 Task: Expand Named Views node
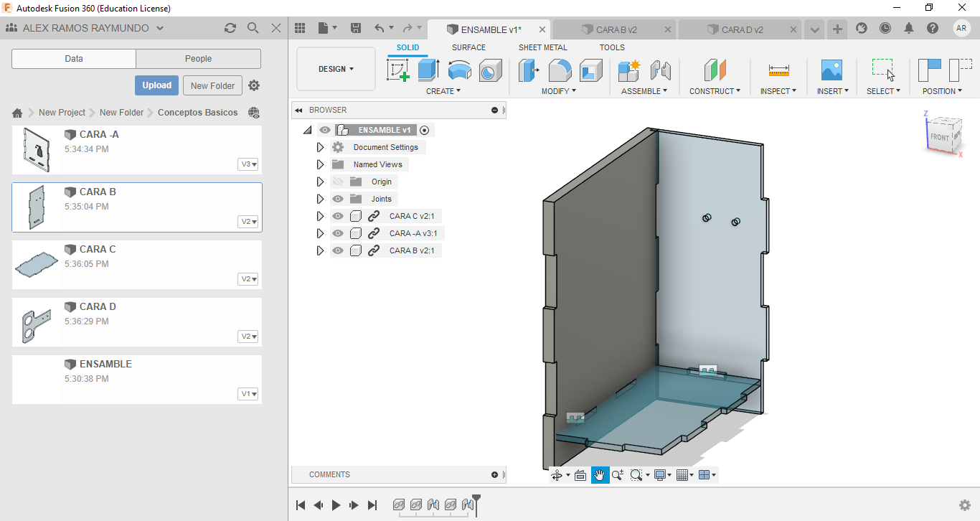[320, 164]
